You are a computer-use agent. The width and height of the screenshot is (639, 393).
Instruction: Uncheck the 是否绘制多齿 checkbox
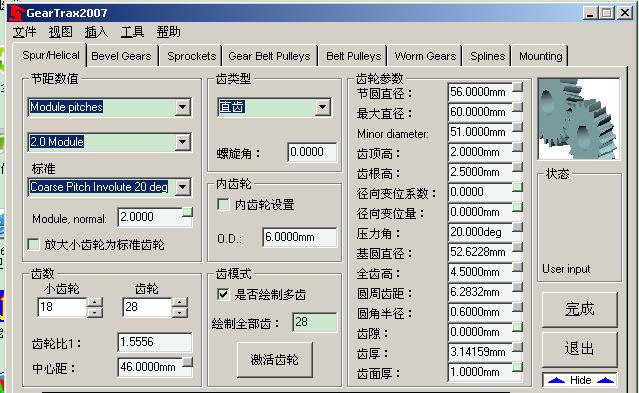223,294
